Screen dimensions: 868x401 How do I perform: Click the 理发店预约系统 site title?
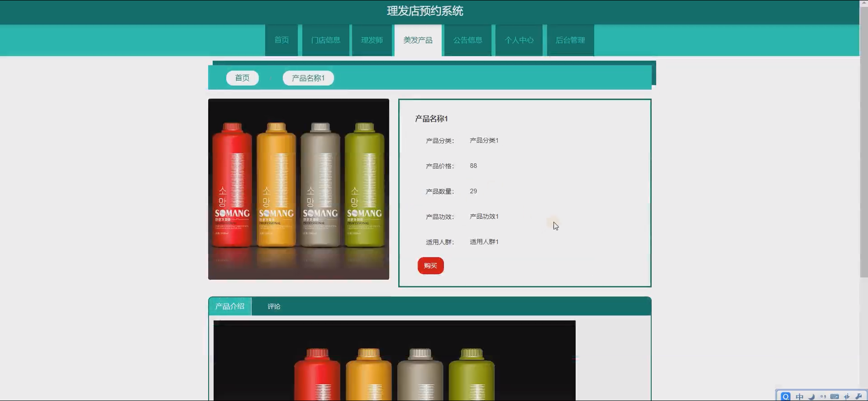coord(425,11)
